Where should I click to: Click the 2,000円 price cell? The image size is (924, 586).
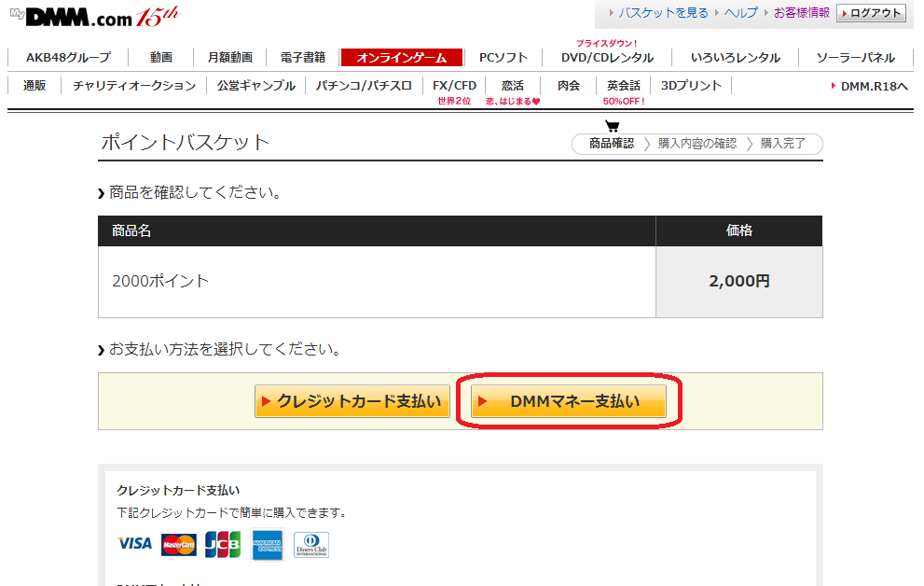[x=739, y=281]
